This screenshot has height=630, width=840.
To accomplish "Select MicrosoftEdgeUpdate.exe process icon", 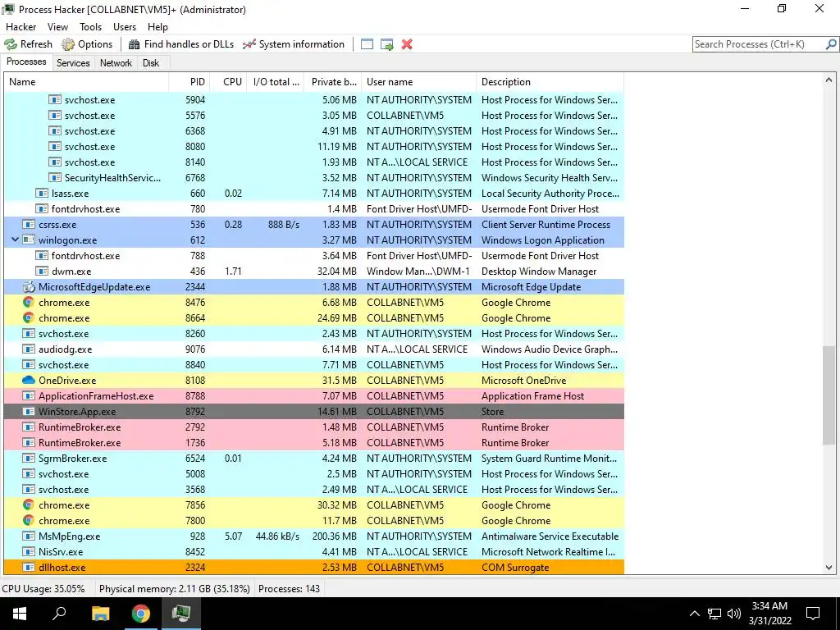I will [29, 286].
